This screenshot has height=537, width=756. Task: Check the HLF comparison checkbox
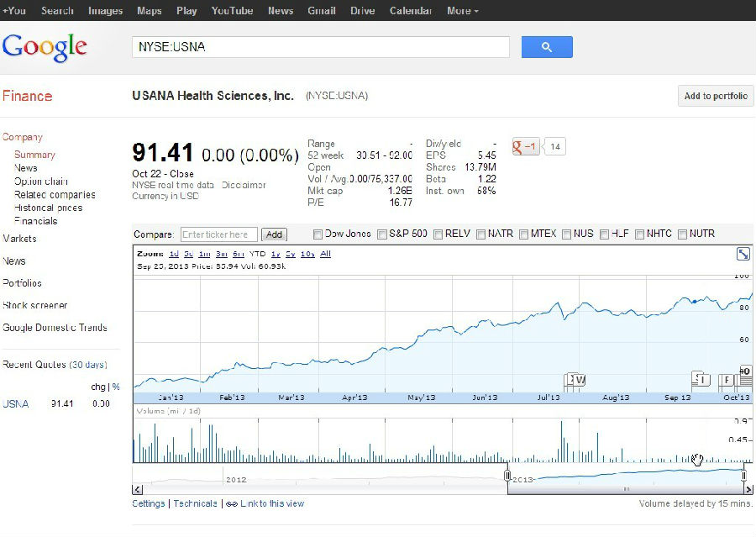604,234
